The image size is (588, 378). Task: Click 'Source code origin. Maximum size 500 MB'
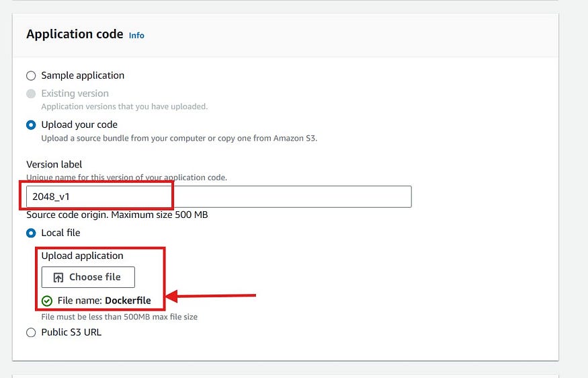(x=117, y=215)
